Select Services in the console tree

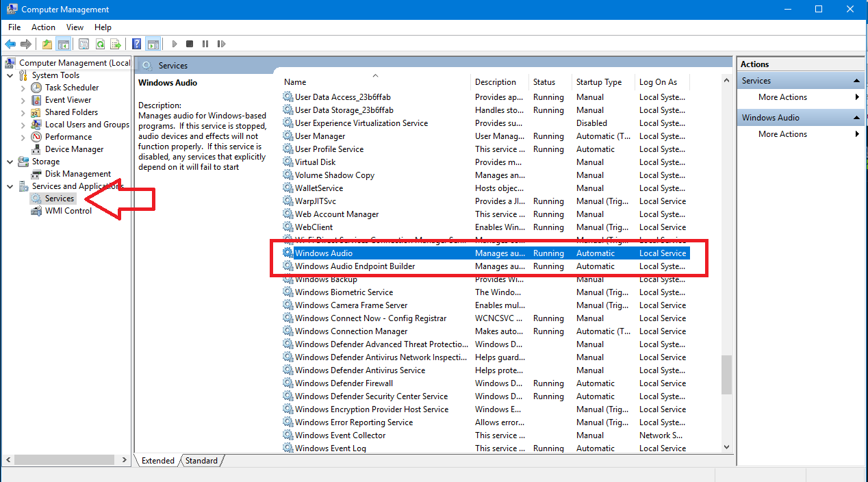click(x=60, y=199)
